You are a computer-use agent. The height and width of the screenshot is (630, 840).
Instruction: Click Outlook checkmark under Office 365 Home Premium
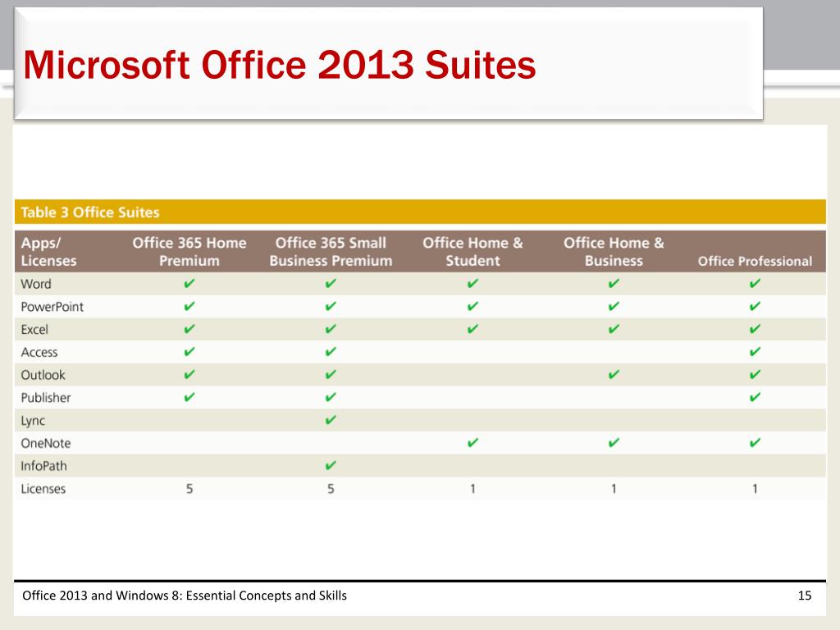point(189,374)
